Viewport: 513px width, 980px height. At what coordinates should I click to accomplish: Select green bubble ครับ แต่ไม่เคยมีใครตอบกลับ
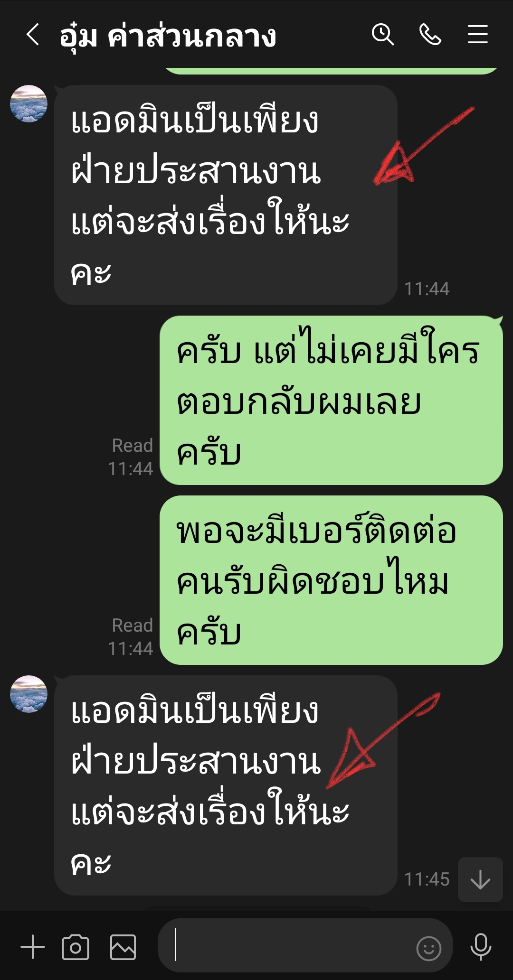click(331, 400)
